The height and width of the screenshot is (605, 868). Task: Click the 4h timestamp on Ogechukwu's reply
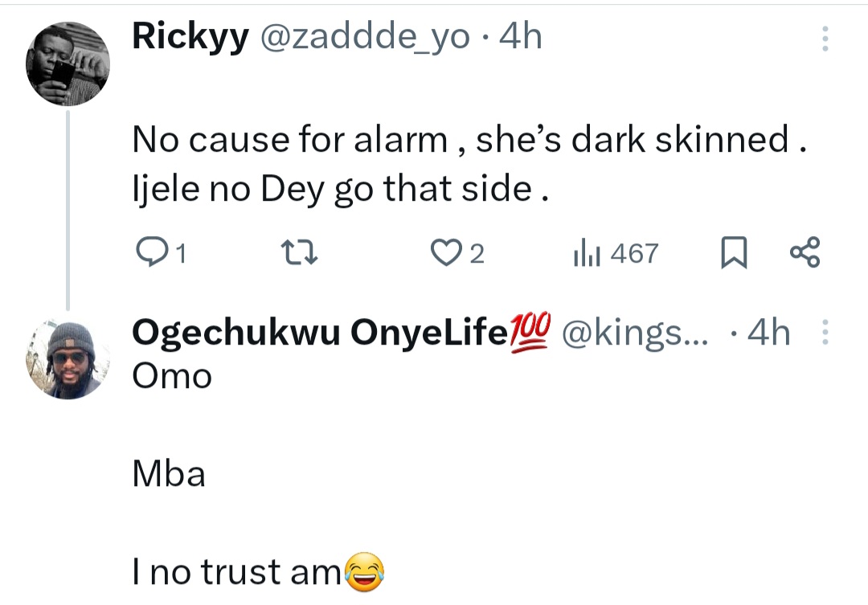click(x=768, y=334)
